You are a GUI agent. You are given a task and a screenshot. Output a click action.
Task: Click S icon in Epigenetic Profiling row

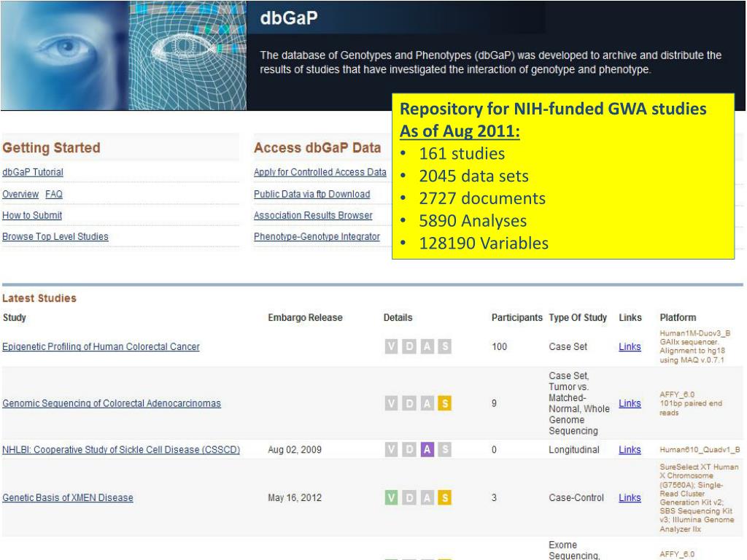click(444, 346)
